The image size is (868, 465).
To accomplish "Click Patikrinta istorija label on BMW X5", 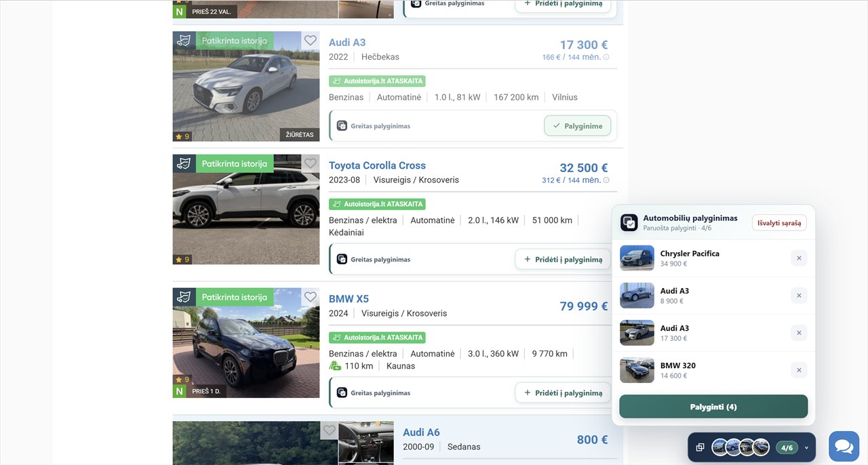I will point(234,297).
